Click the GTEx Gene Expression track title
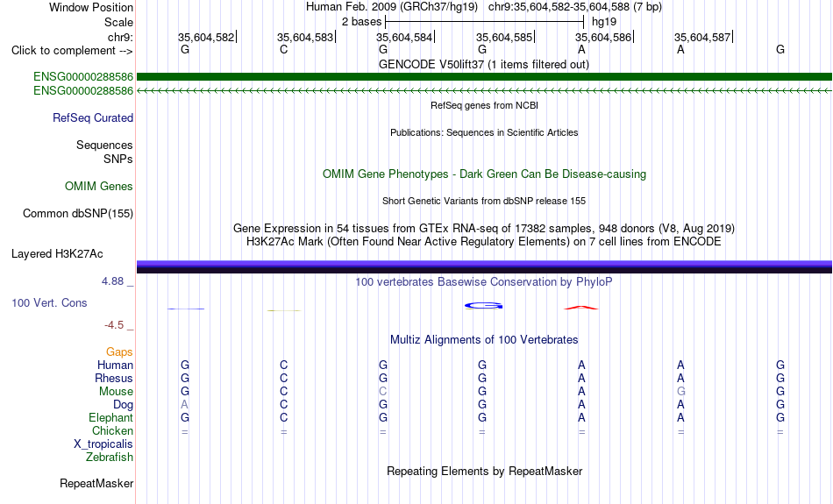Image resolution: width=833 pixels, height=504 pixels. point(484,229)
